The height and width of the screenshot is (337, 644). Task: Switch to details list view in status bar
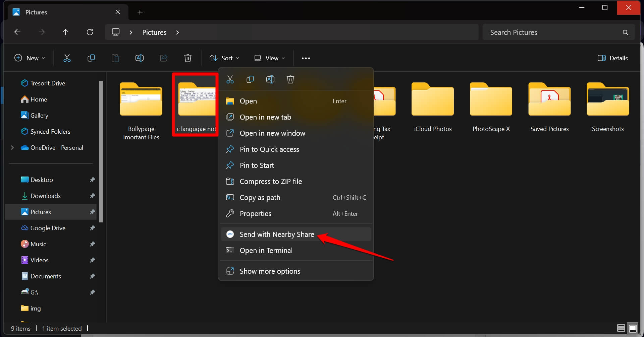621,328
